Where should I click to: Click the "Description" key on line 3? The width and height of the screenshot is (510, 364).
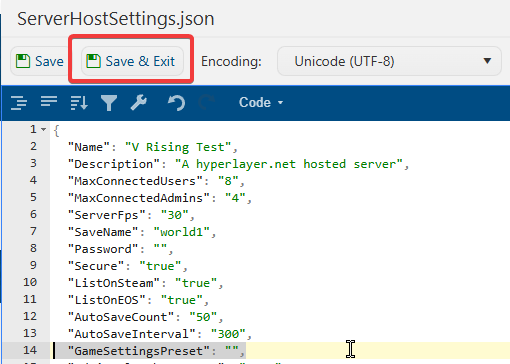pos(114,164)
